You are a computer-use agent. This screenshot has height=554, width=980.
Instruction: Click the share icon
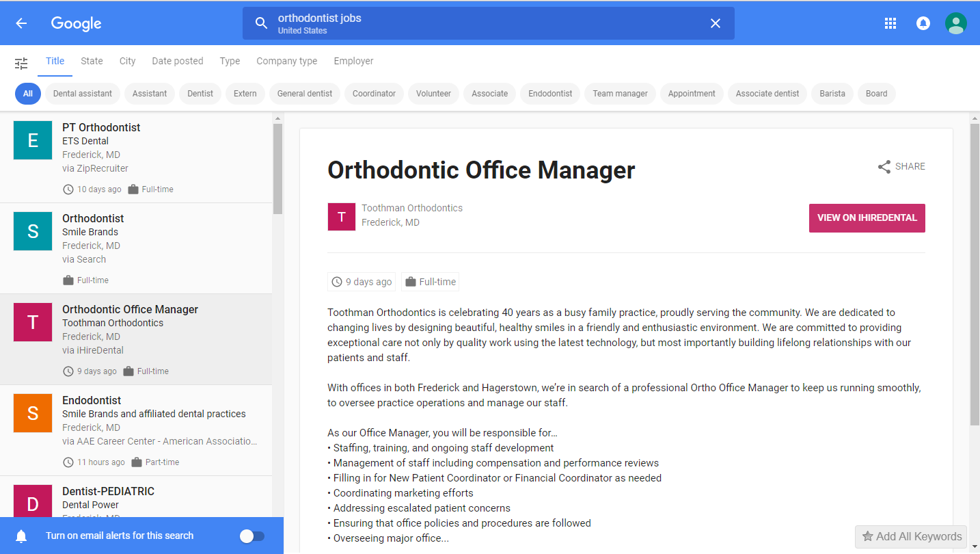pyautogui.click(x=884, y=167)
